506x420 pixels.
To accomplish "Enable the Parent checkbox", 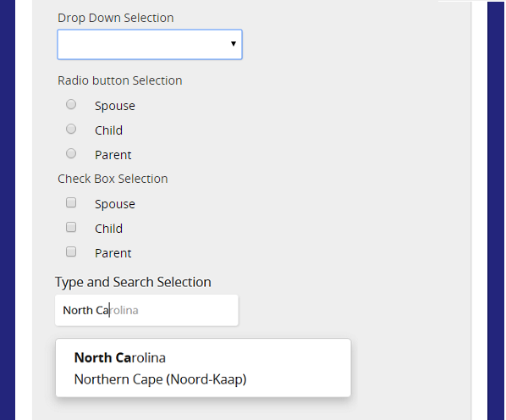I will coord(71,251).
